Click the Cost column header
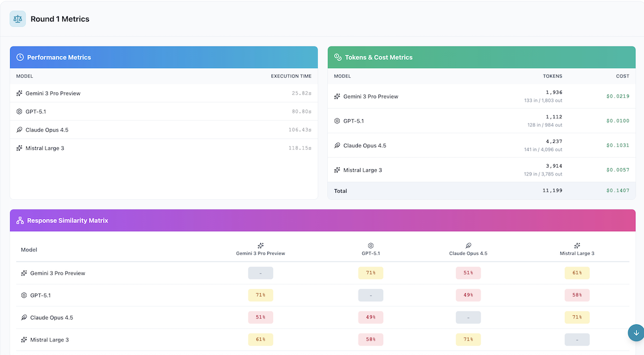644x355 pixels. pyautogui.click(x=622, y=76)
